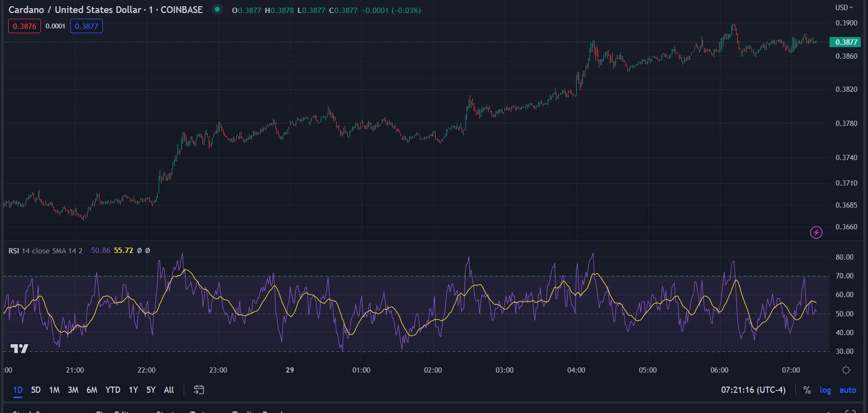Click the red 0.3876 sell price box
This screenshot has height=413, width=868.
pos(25,26)
